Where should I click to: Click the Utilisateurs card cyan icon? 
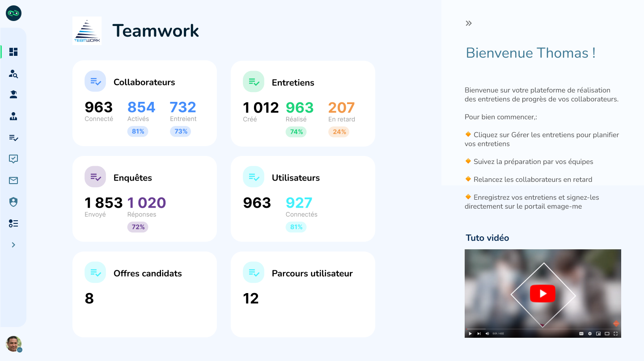point(254,177)
